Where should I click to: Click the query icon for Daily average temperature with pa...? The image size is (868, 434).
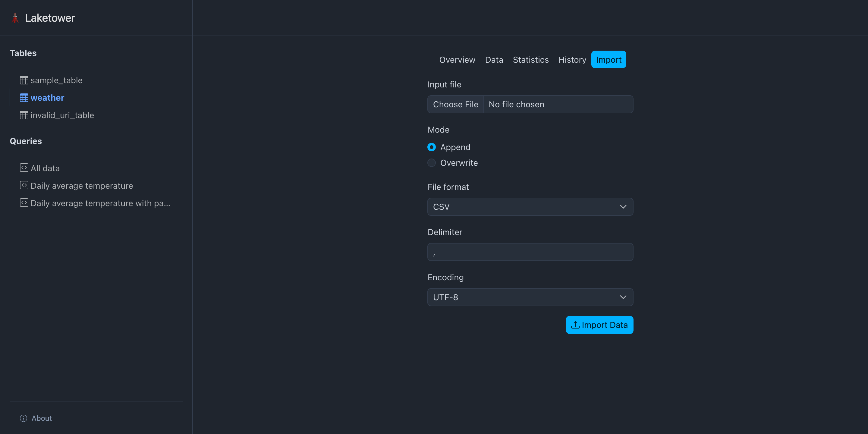click(24, 203)
